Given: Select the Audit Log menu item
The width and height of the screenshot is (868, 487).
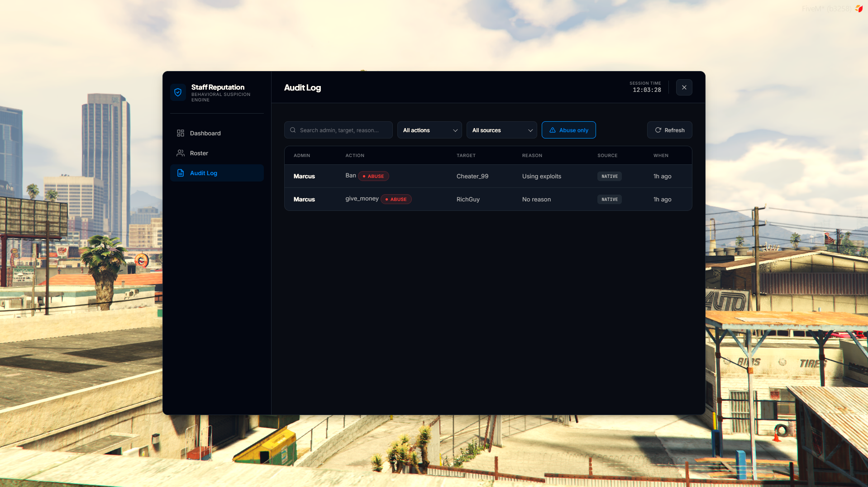Looking at the screenshot, I should click(x=217, y=173).
